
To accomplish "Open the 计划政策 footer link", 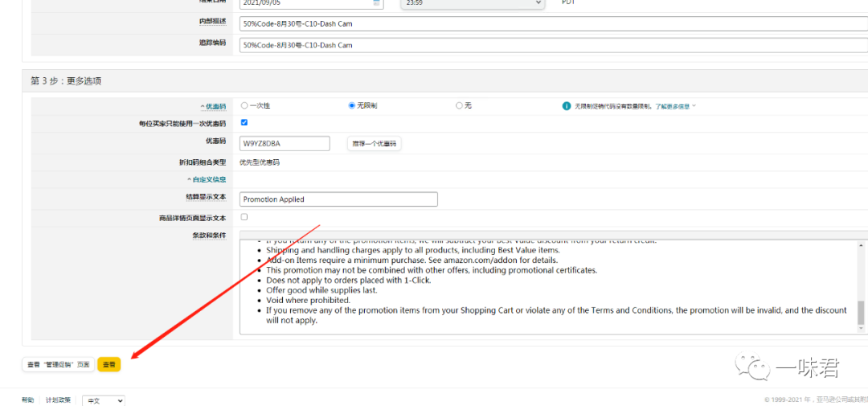I will click(58, 400).
